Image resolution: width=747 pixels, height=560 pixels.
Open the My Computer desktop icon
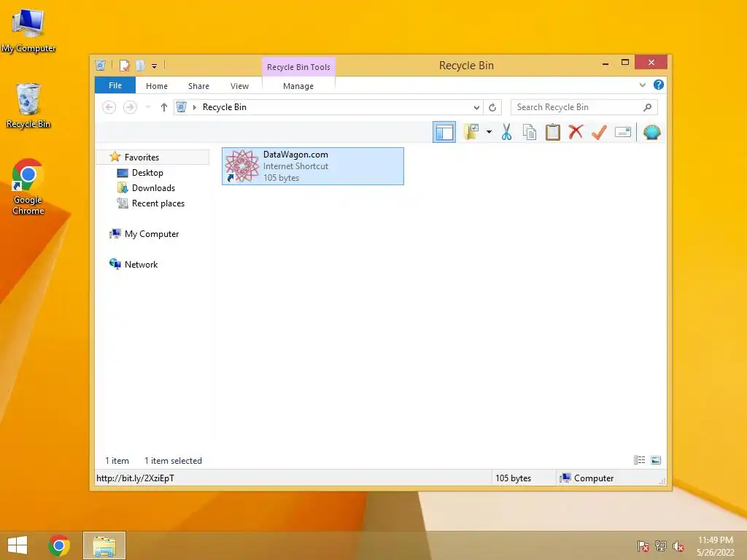pos(28,31)
